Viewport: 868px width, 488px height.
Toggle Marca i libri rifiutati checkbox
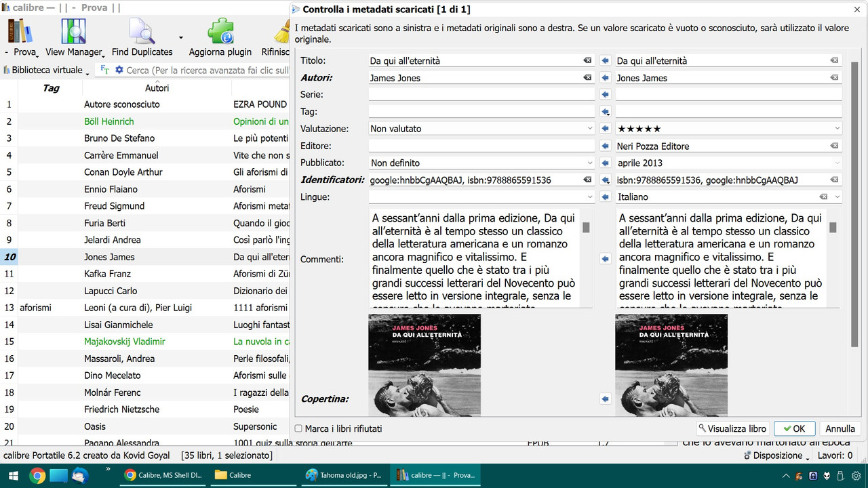298,428
